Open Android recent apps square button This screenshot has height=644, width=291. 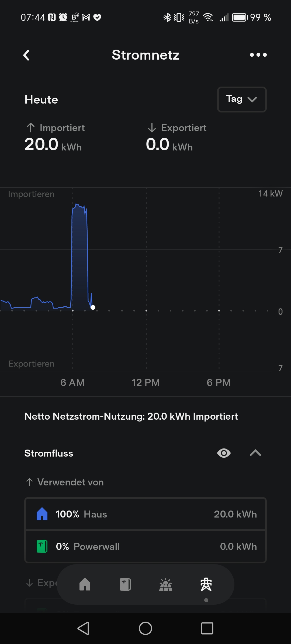(207, 628)
